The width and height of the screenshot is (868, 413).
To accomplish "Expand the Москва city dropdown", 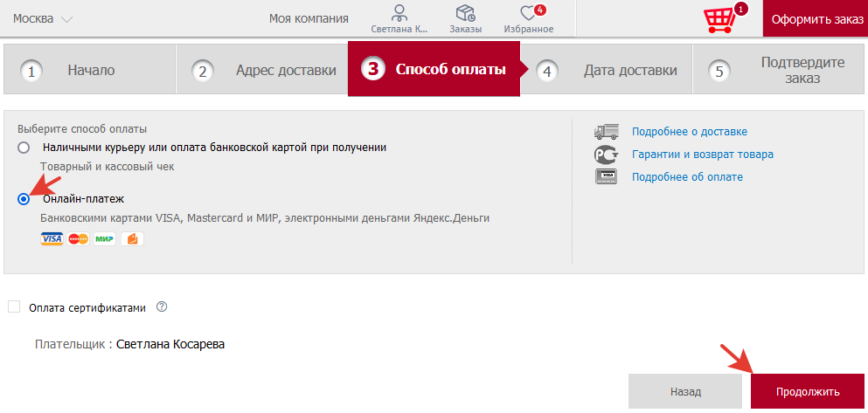I will coord(43,19).
